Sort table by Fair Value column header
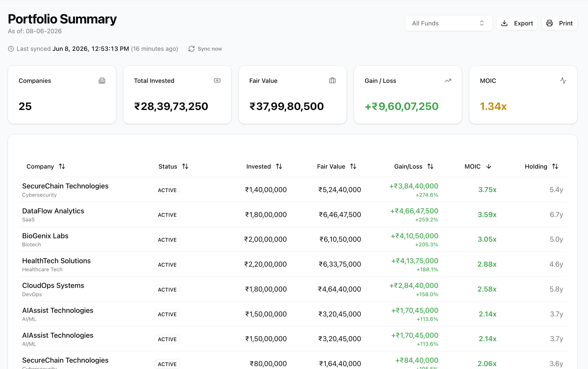 point(337,166)
